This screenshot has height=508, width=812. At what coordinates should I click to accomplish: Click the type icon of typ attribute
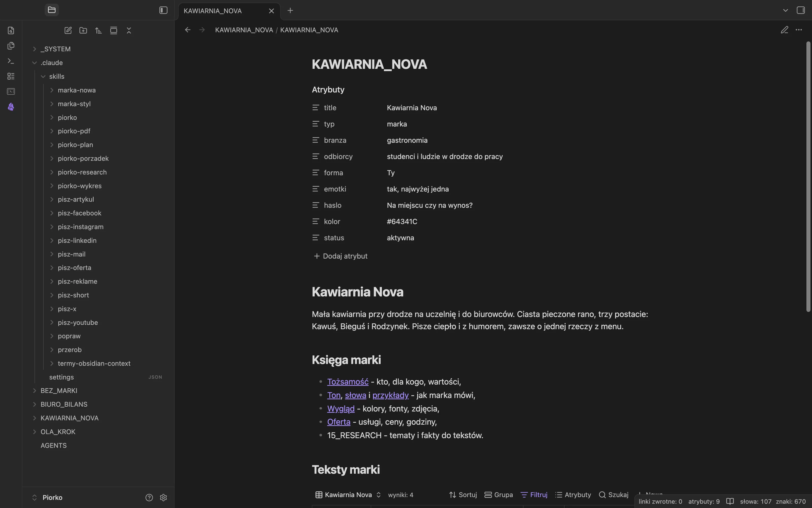pyautogui.click(x=315, y=124)
